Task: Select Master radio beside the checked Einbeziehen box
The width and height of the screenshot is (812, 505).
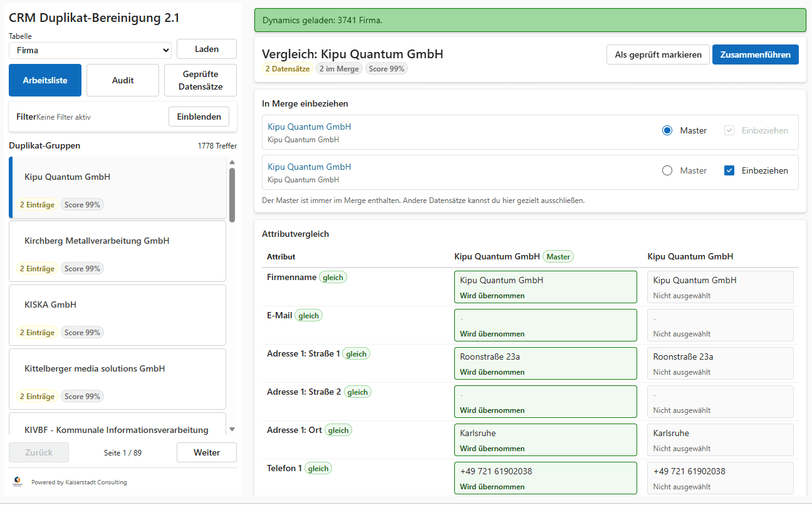Action: coord(667,170)
